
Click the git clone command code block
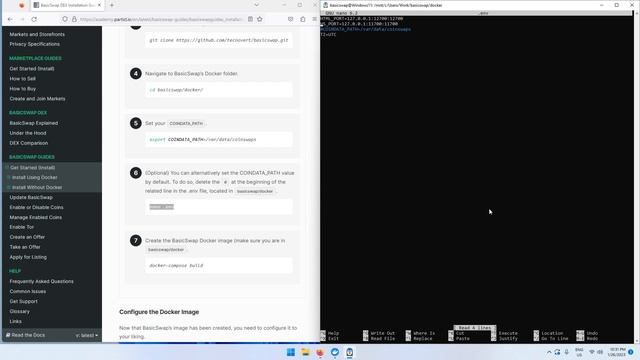point(219,40)
